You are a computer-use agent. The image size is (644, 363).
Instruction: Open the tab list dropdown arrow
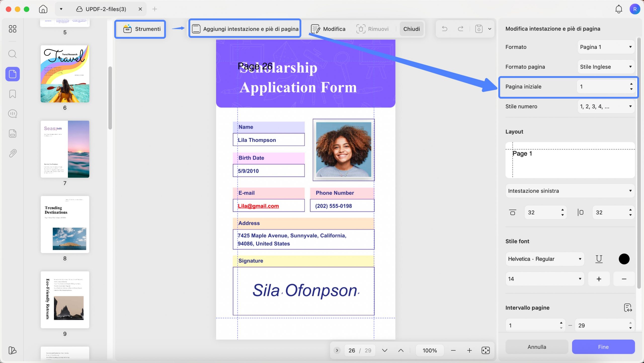[x=61, y=9]
